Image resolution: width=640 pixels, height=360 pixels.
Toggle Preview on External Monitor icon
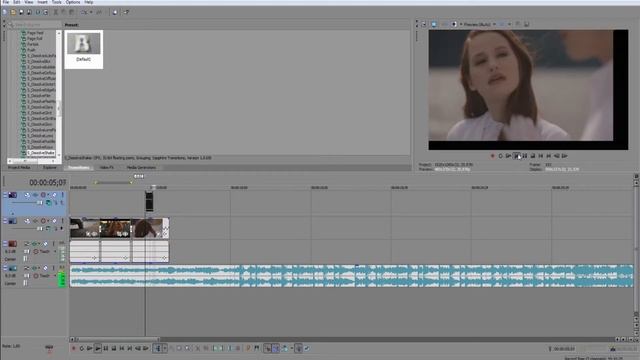pyautogui.click(x=434, y=24)
